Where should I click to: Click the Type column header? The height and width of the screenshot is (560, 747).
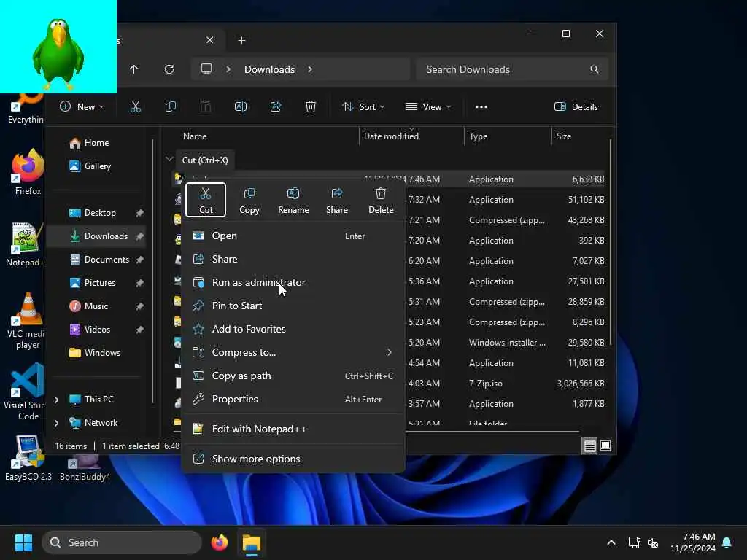508,136
